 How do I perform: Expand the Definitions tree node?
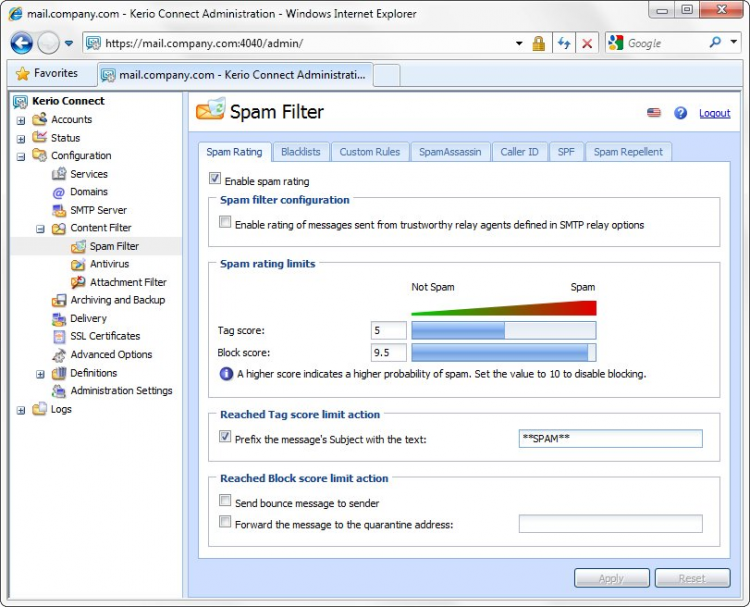[x=41, y=374]
